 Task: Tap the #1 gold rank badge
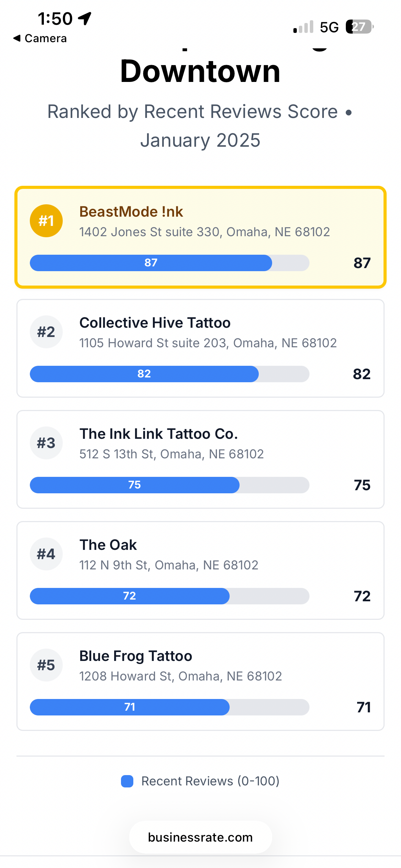click(x=46, y=221)
